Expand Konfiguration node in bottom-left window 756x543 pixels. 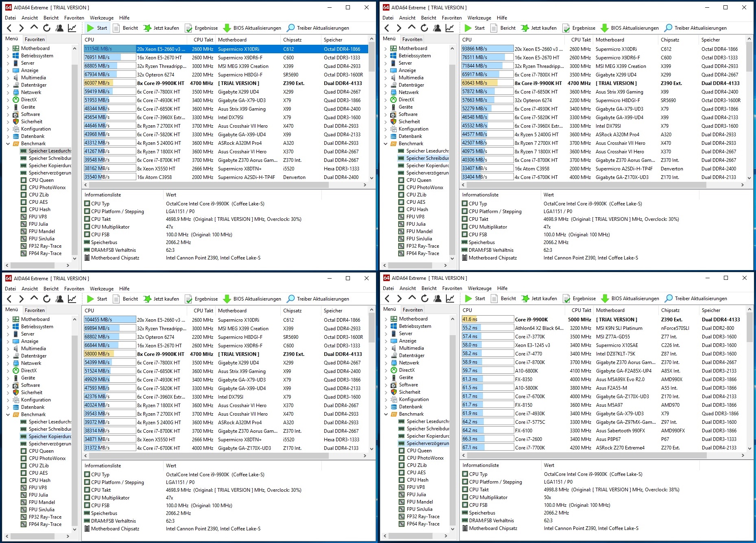pos(8,400)
